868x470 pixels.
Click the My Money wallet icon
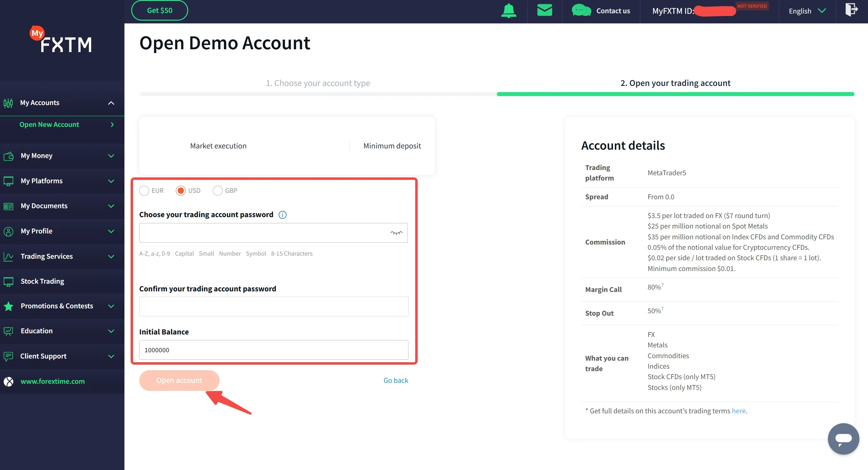tap(8, 156)
